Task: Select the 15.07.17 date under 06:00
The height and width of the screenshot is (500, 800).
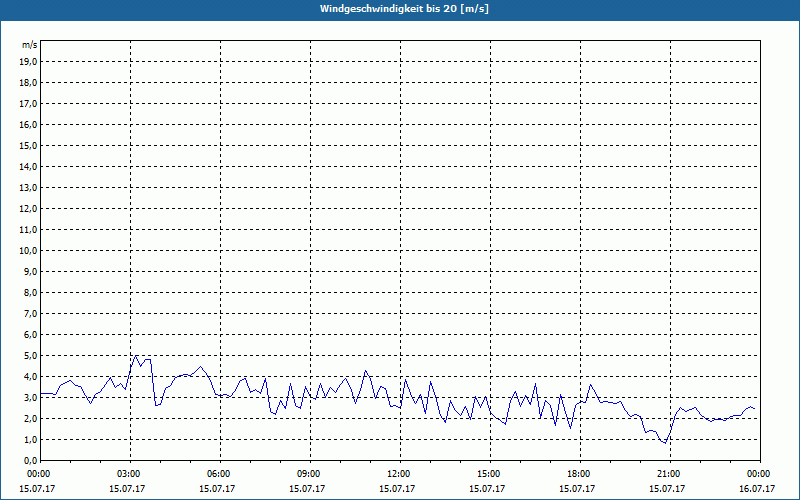Action: [x=217, y=489]
